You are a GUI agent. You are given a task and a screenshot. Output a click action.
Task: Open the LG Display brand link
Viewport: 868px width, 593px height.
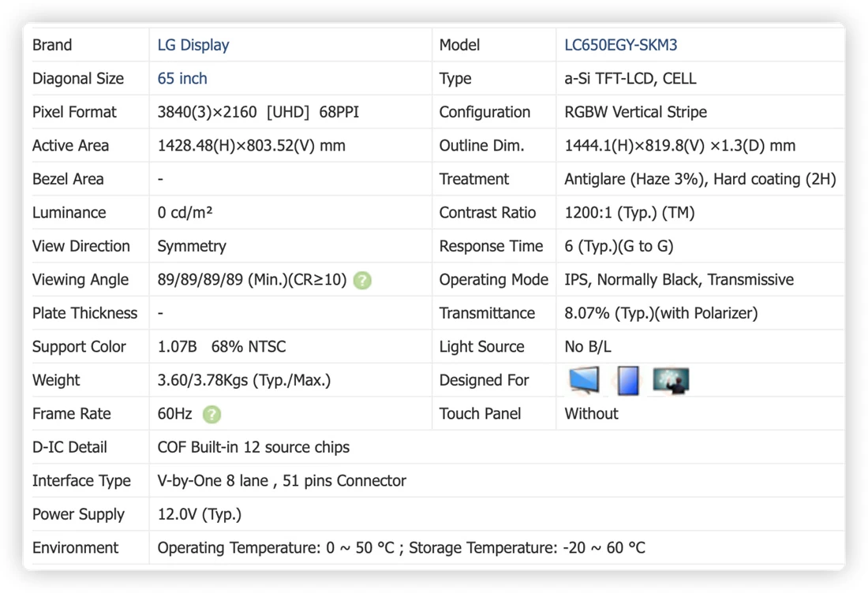click(193, 45)
